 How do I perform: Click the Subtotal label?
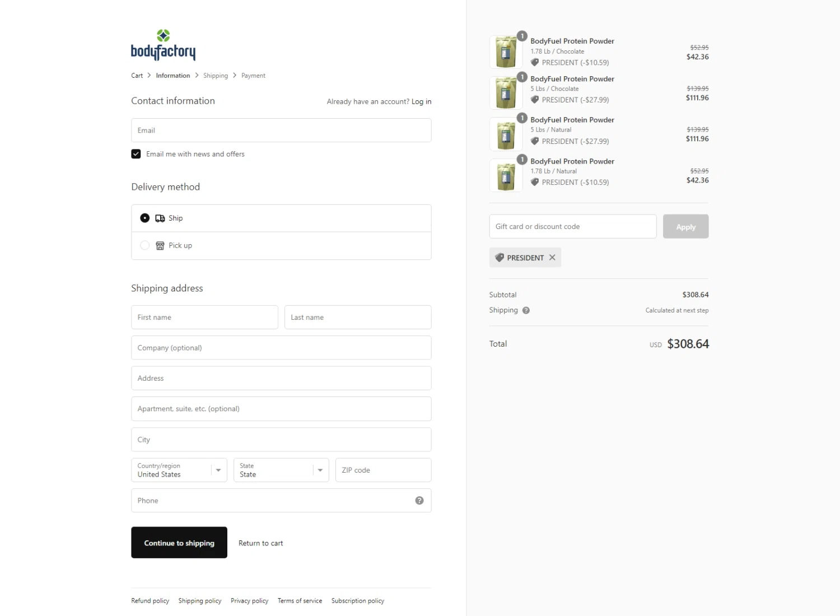[x=503, y=295]
